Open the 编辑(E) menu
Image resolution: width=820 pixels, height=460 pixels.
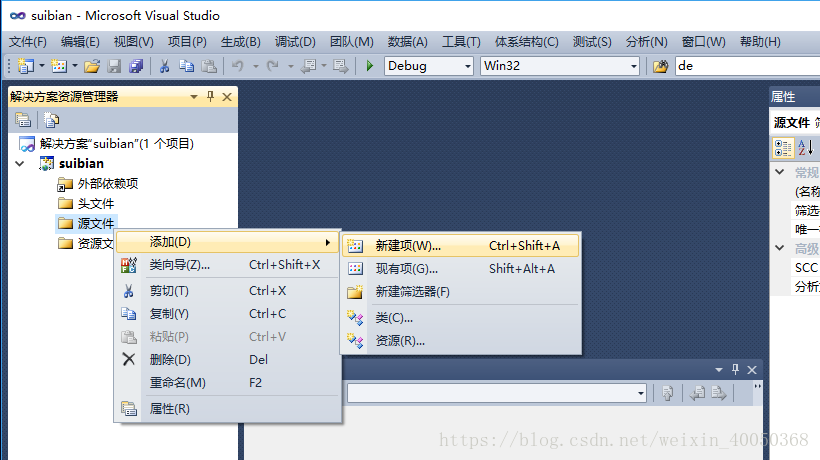pos(80,42)
